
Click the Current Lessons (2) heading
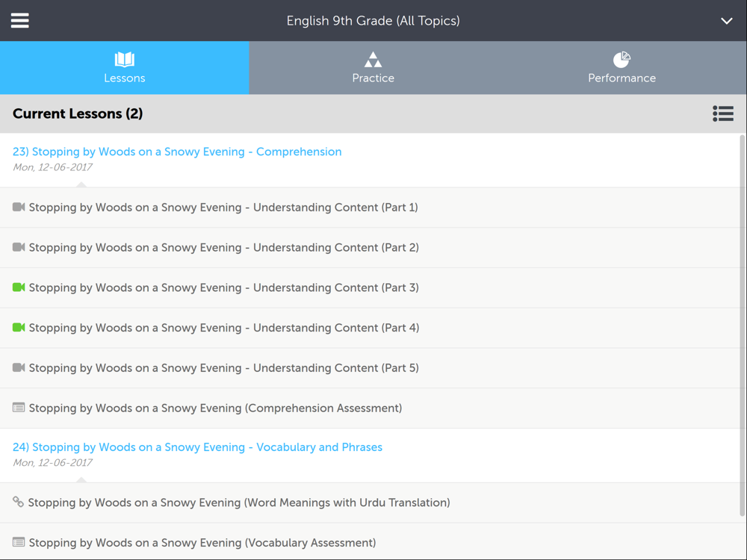(78, 113)
